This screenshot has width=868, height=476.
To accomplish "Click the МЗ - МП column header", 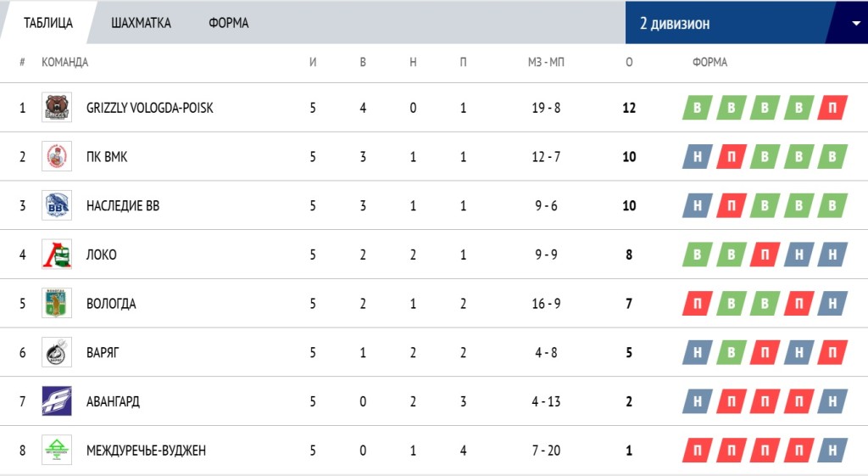I will 546,62.
